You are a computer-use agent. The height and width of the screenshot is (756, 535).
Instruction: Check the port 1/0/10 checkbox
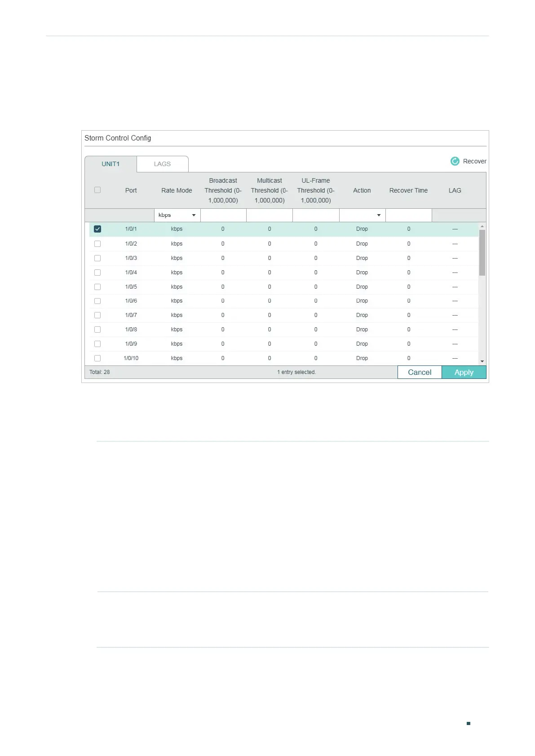[x=97, y=358]
